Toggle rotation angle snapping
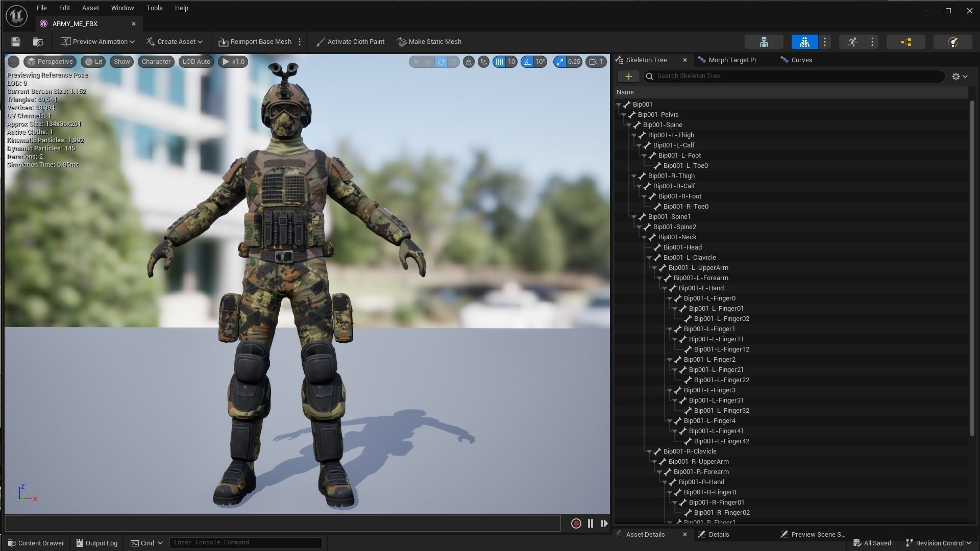Viewport: 980px width, 551px height. (527, 62)
